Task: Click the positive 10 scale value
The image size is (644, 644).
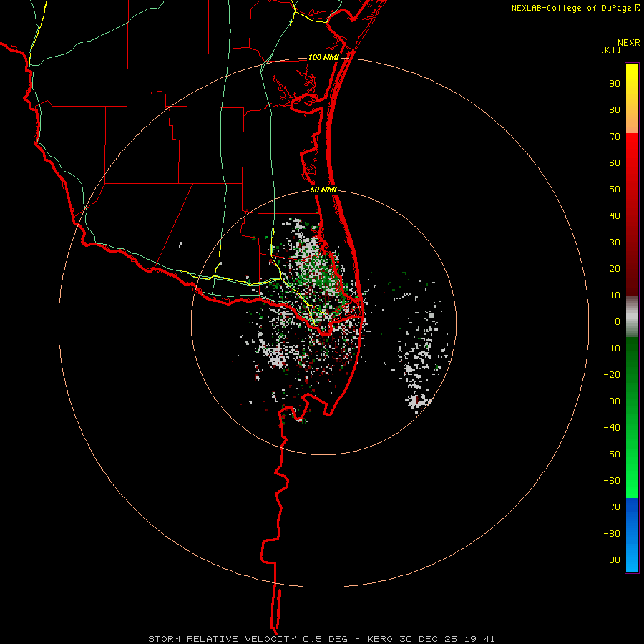Action: point(615,296)
